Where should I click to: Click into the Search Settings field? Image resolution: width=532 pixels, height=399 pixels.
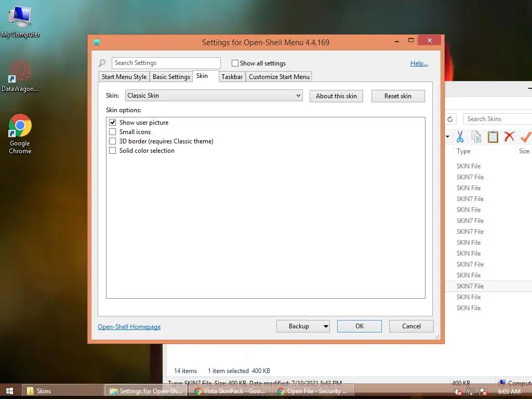point(166,63)
